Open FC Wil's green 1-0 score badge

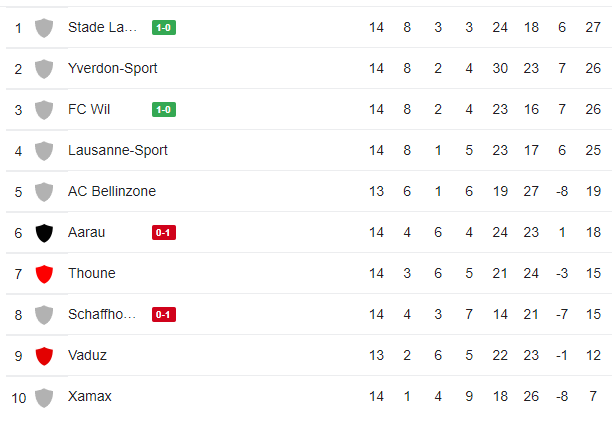tap(163, 110)
